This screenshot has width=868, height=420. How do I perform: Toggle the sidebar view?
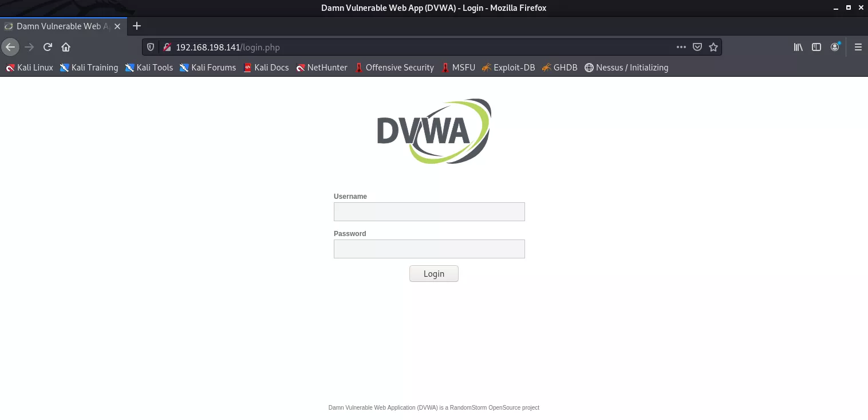(817, 48)
